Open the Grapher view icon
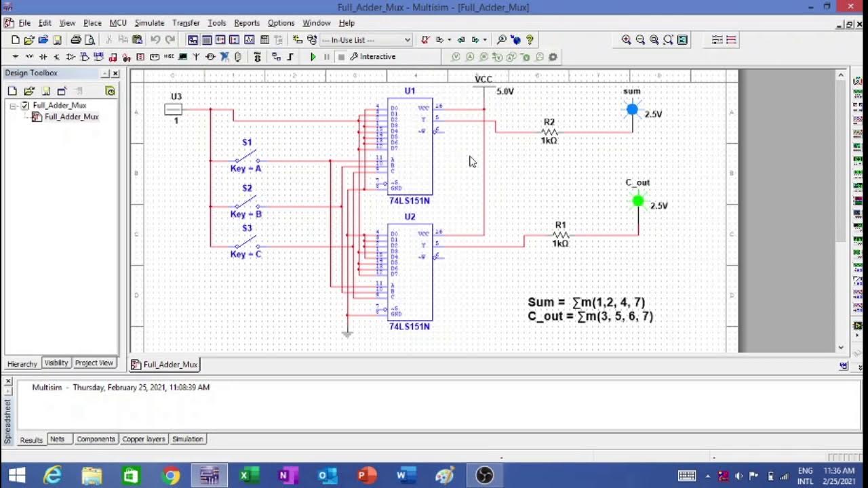Image resolution: width=868 pixels, height=488 pixels. pyautogui.click(x=249, y=40)
